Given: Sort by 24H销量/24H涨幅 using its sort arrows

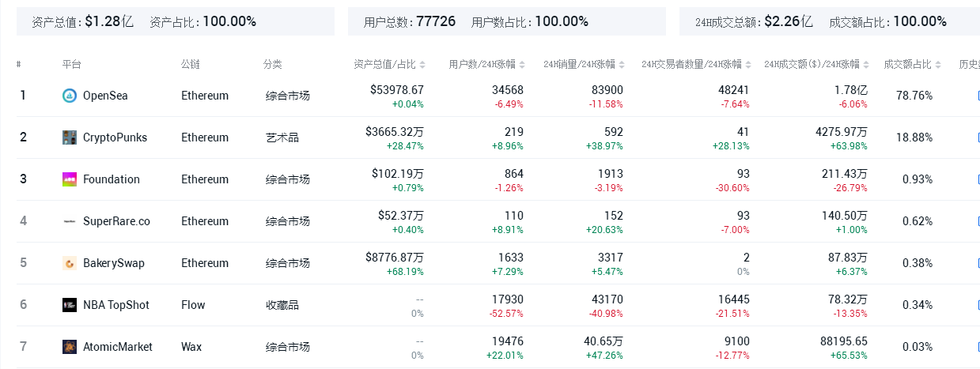Looking at the screenshot, I should (622, 64).
